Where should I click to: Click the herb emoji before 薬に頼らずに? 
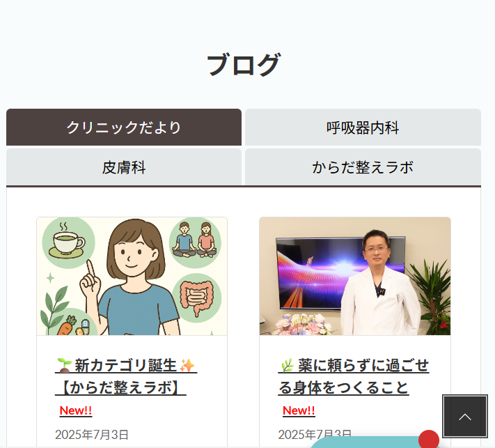coord(288,365)
